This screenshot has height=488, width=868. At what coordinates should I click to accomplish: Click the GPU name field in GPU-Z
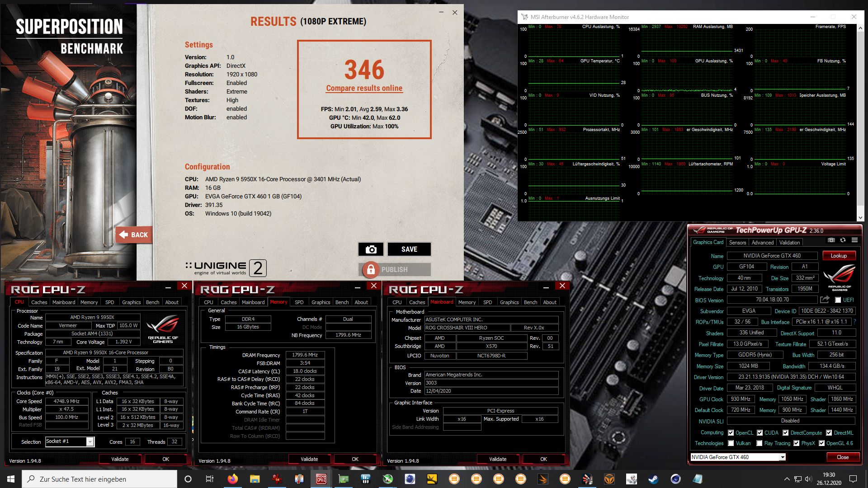coord(772,256)
